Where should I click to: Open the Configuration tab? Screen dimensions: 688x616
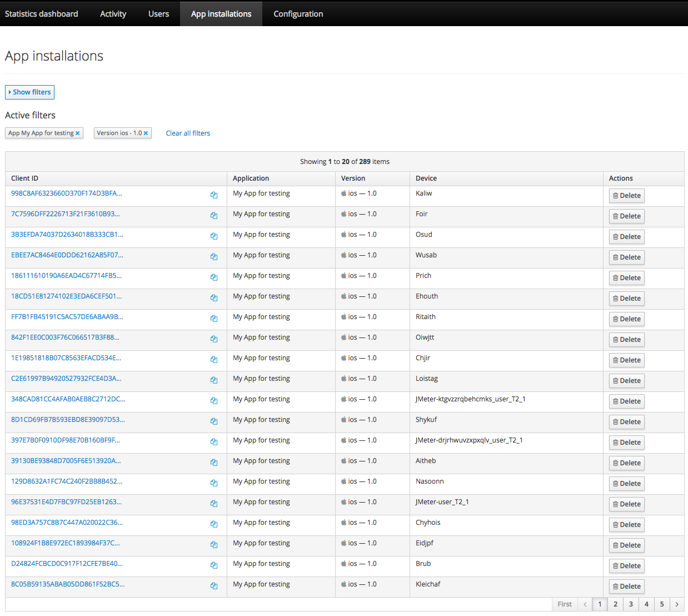point(298,13)
